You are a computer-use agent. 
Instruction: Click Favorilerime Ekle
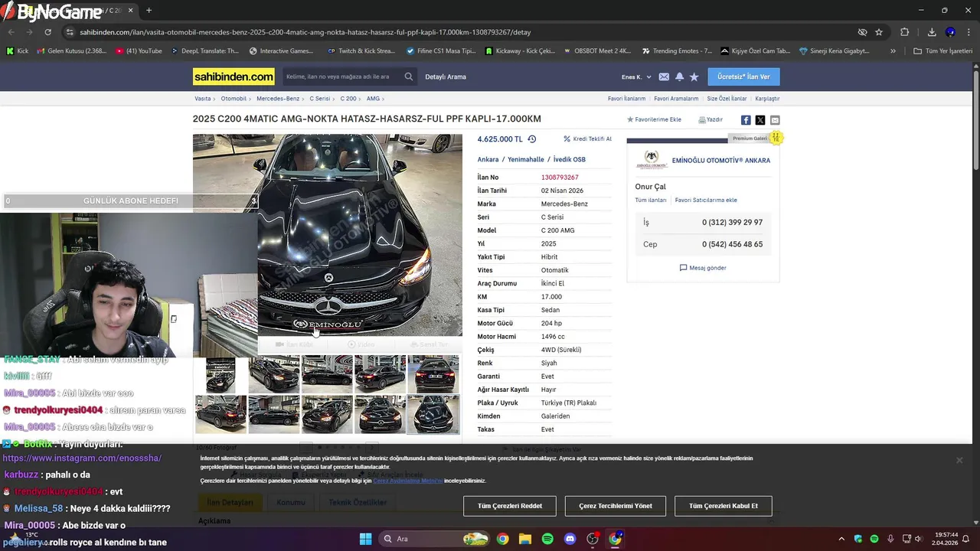coord(654,119)
